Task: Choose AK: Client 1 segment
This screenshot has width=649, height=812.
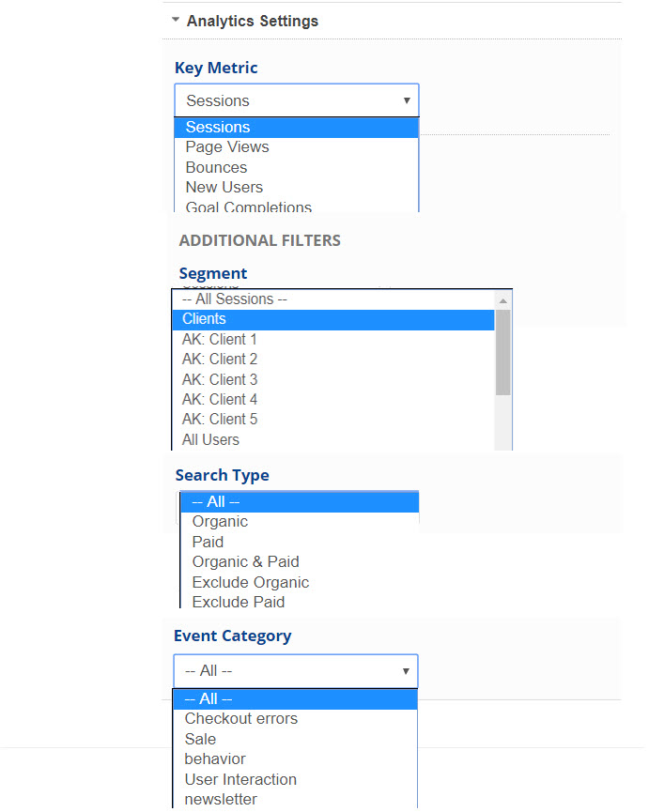Action: click(x=220, y=340)
